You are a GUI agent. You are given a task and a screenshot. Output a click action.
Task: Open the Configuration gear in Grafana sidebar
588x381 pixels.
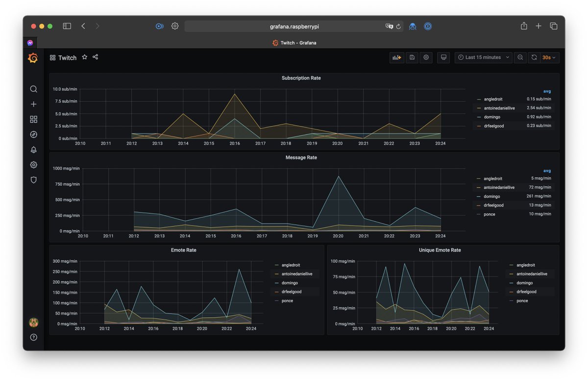[x=34, y=165]
